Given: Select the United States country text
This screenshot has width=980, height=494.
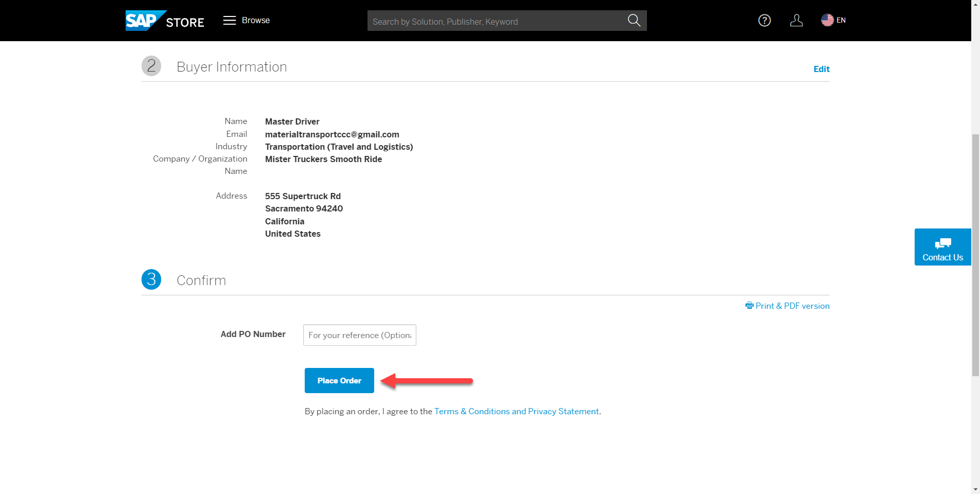Looking at the screenshot, I should (293, 234).
